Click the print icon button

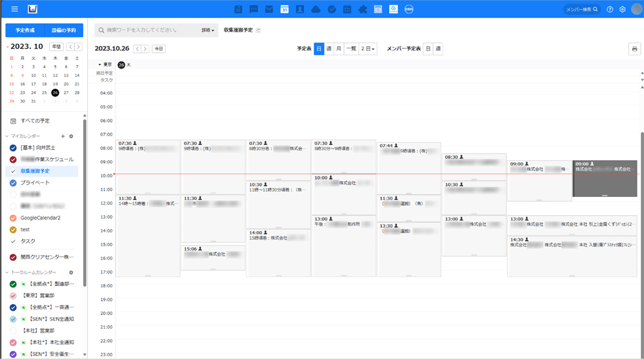tap(633, 49)
